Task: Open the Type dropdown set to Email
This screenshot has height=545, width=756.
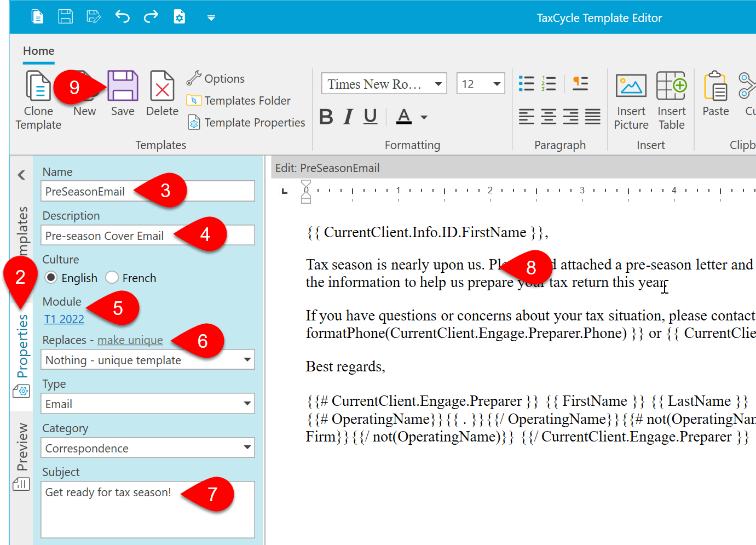Action: click(148, 404)
